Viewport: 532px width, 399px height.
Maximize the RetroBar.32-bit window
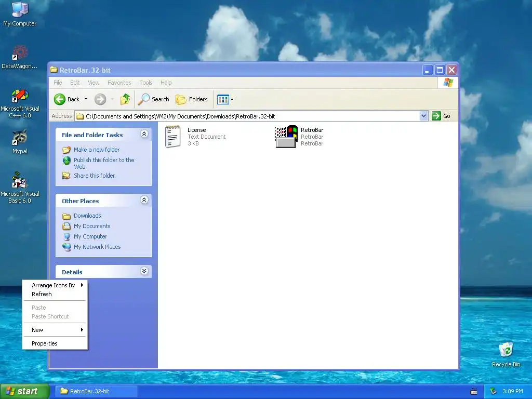point(440,70)
